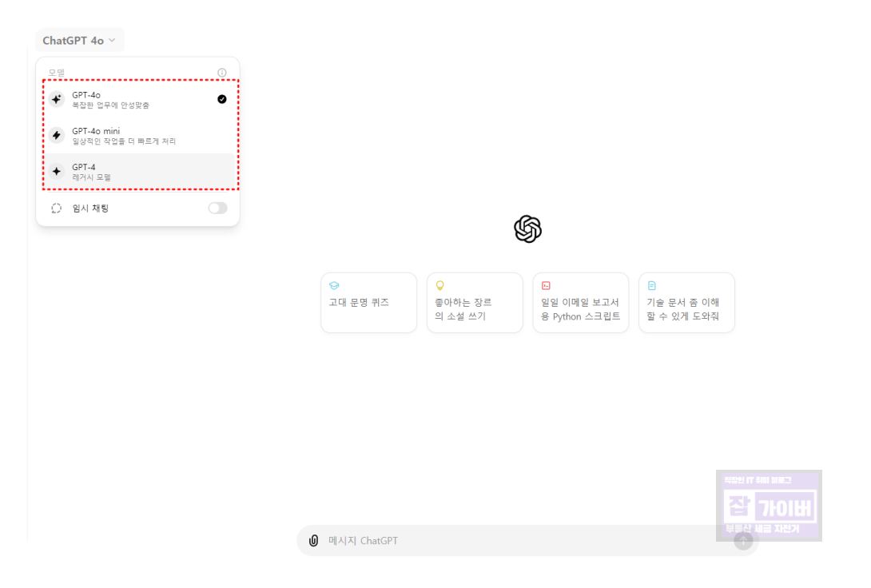Click the GPT-4 star icon
The height and width of the screenshot is (588, 871).
(57, 172)
